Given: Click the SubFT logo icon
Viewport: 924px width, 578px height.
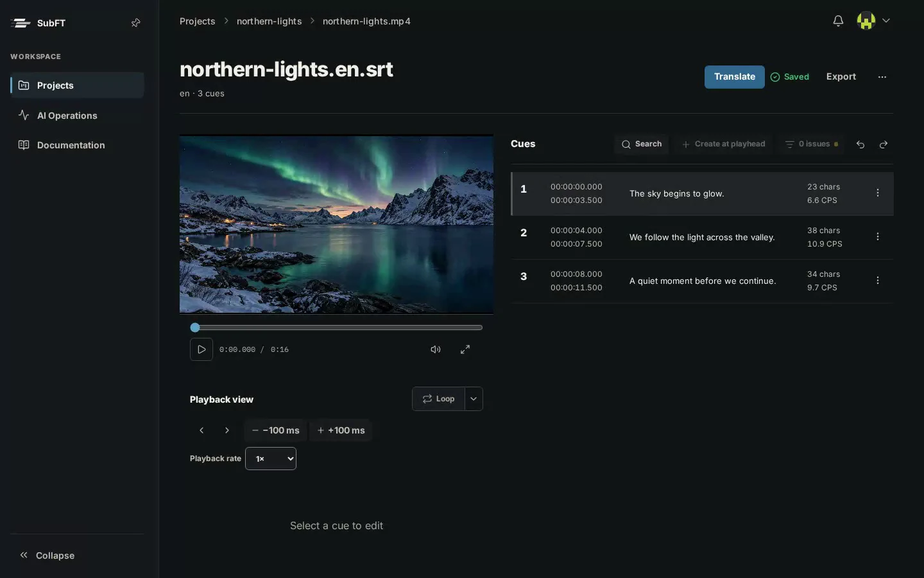Looking at the screenshot, I should [x=21, y=23].
